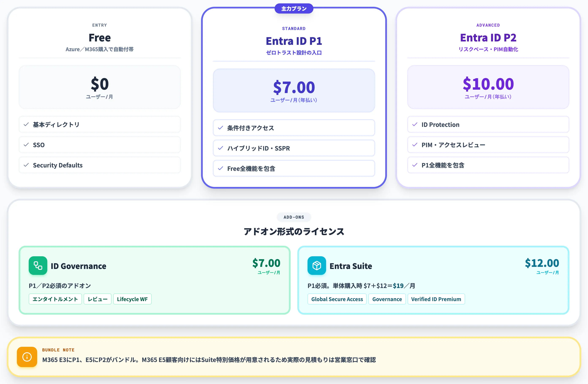Click the ENTRY tier label
588x384 pixels.
point(99,25)
